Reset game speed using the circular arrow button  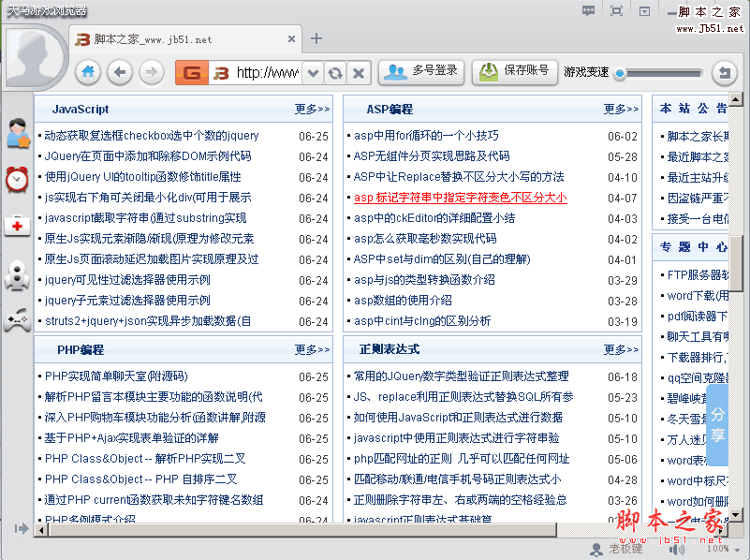(x=724, y=72)
